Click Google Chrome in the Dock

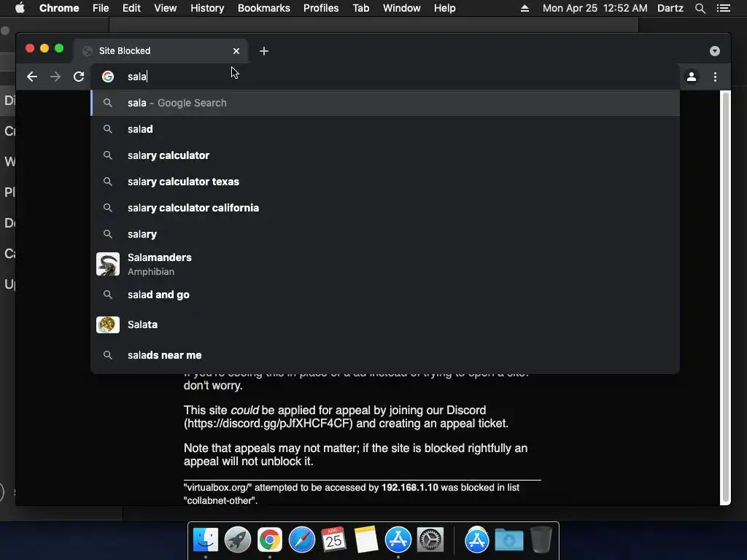pos(270,540)
